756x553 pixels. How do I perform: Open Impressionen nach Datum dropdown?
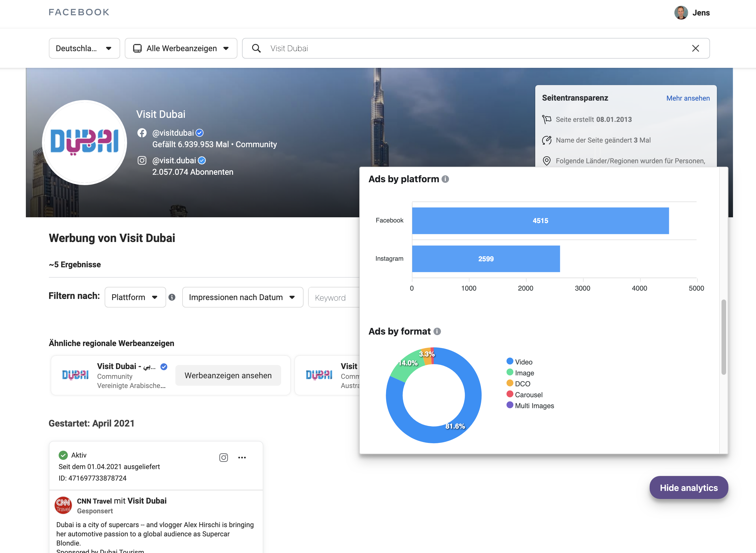click(243, 297)
